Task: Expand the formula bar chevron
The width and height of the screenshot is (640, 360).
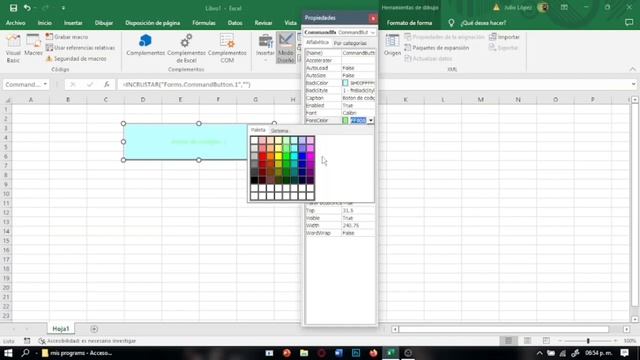Action: 633,84
